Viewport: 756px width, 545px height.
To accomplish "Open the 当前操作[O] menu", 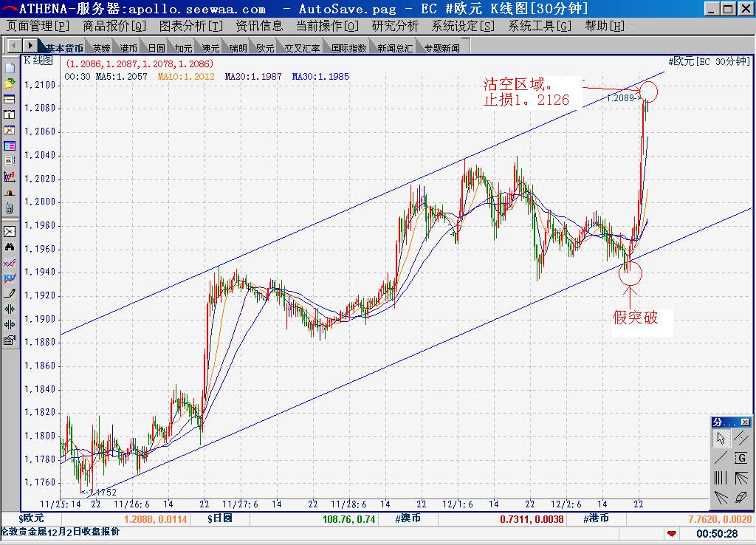I will 327,26.
